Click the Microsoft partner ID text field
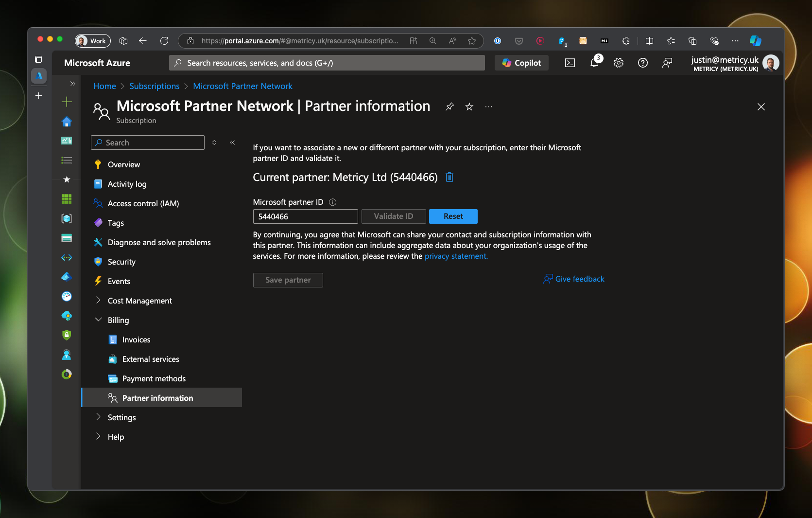Viewport: 812px width, 518px height. click(305, 216)
